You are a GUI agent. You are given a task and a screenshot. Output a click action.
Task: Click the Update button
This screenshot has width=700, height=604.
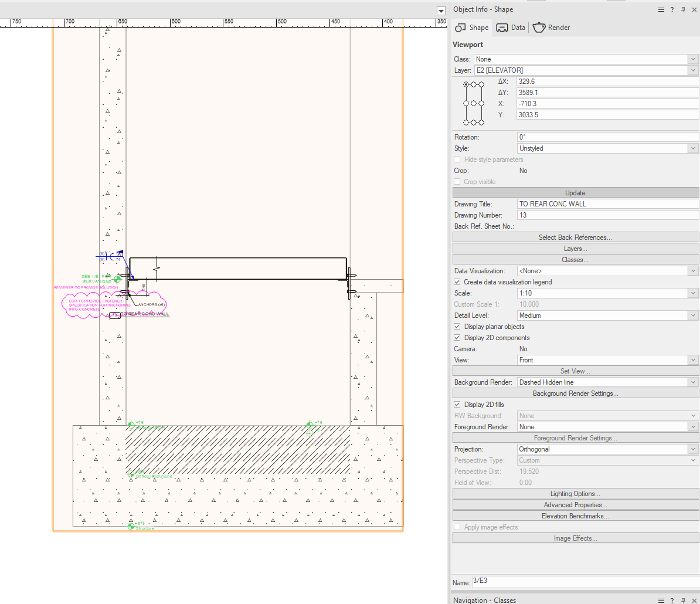[x=575, y=193]
